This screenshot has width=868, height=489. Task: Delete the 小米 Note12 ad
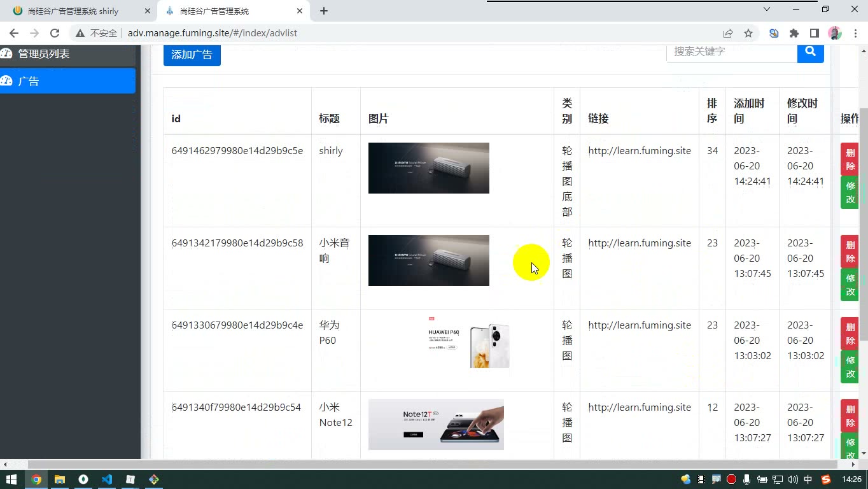click(x=850, y=416)
